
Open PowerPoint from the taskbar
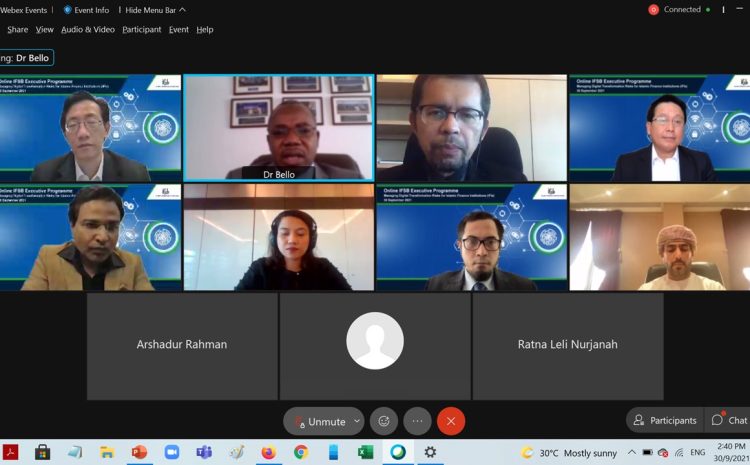point(139,452)
